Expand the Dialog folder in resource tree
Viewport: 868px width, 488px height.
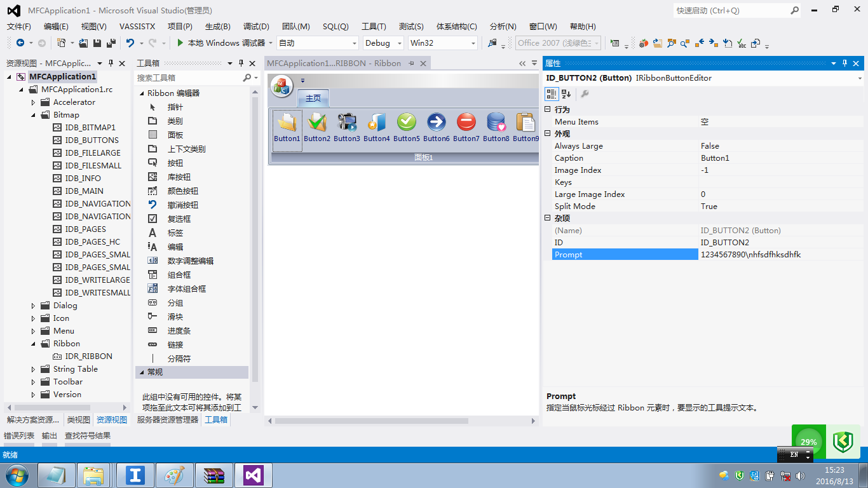click(x=34, y=306)
